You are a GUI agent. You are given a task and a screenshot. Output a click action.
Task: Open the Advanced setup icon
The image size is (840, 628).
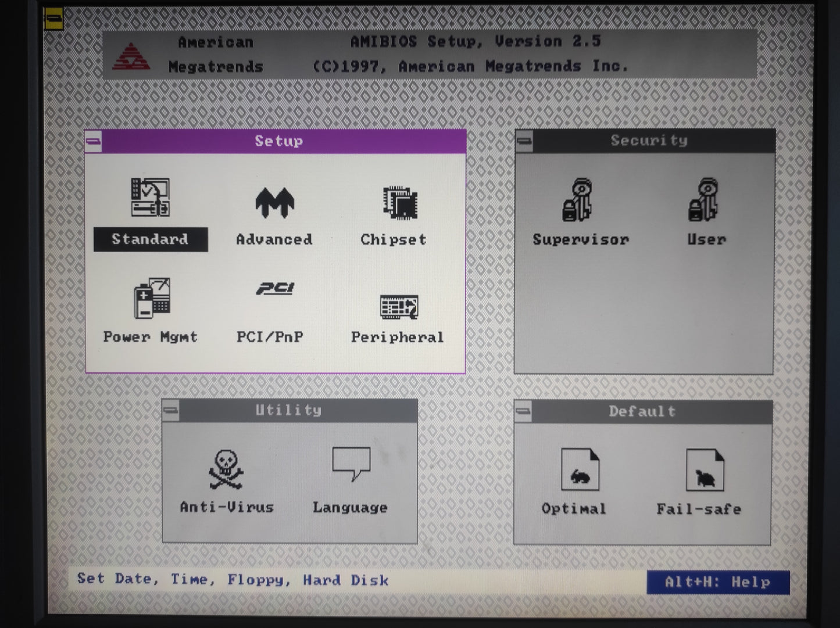(x=274, y=203)
